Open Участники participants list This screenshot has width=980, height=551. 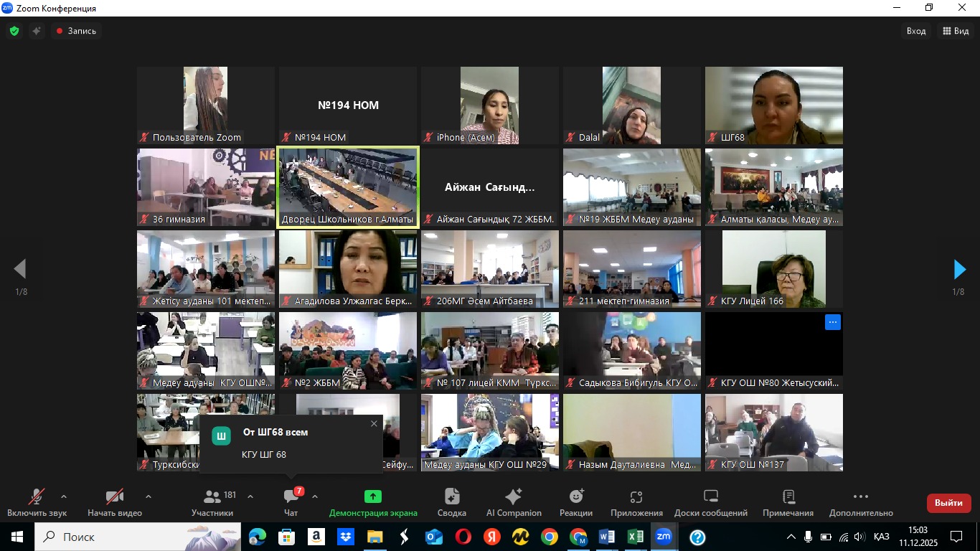pyautogui.click(x=212, y=497)
